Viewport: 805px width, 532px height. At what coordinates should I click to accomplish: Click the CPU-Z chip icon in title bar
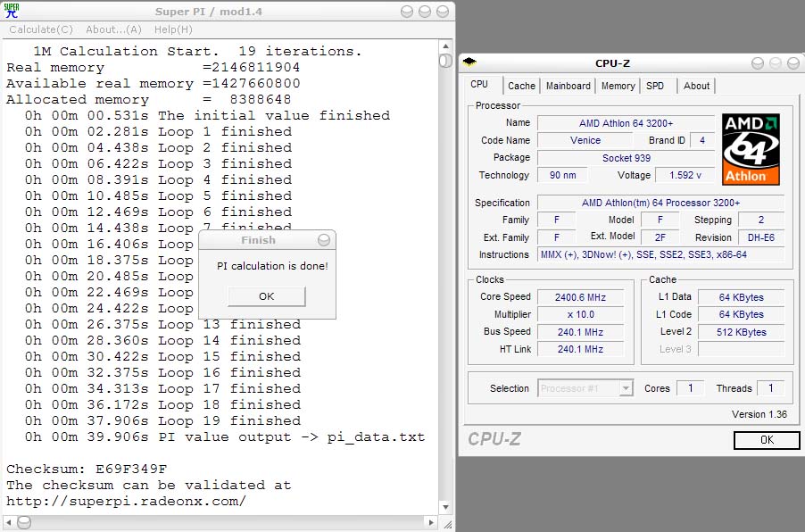(469, 62)
